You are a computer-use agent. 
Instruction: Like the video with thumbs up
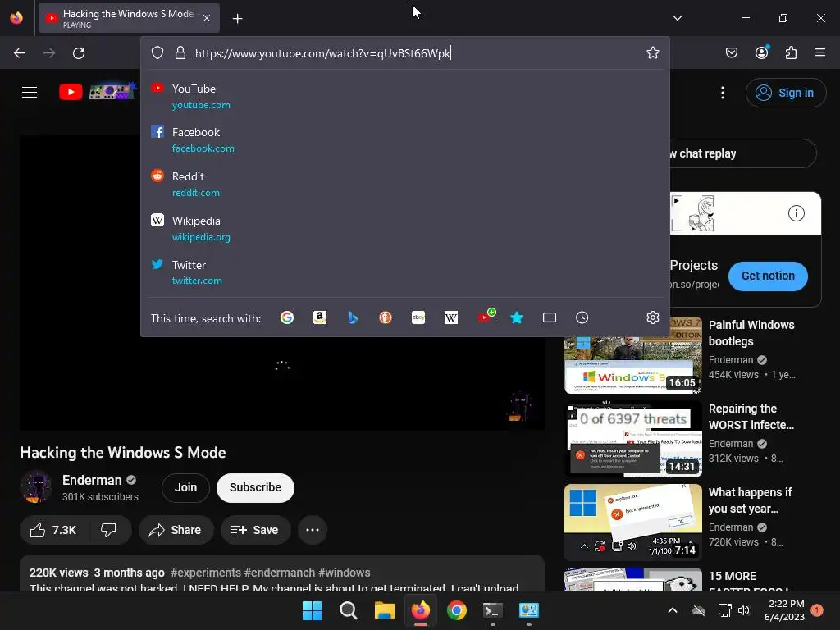point(53,530)
